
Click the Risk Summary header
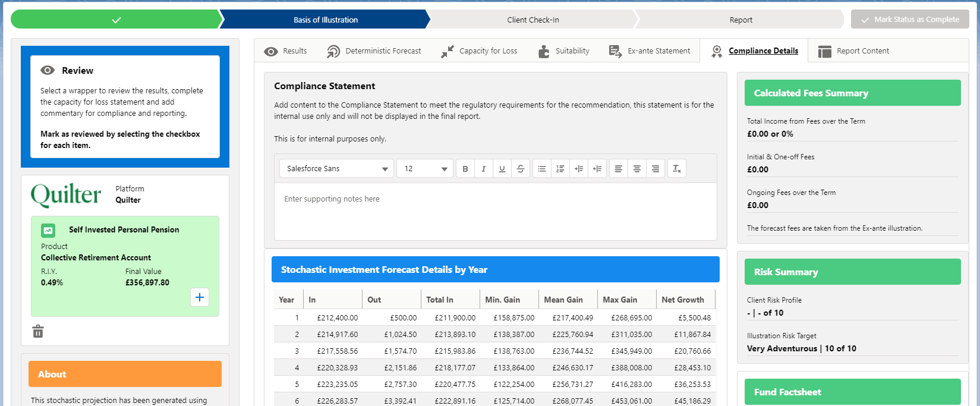tap(852, 272)
